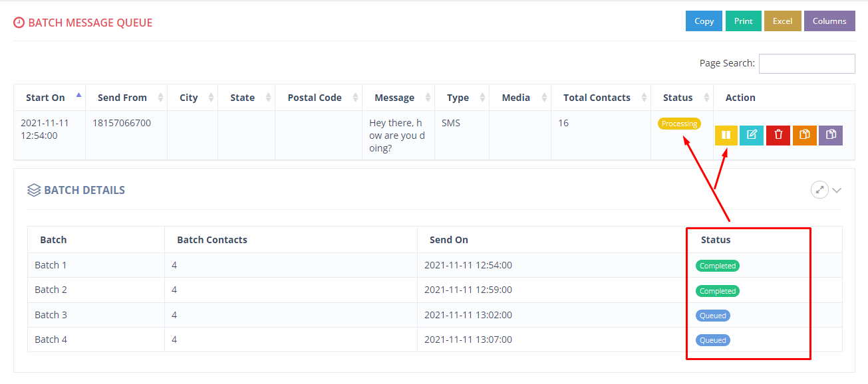Sort table by Send From column
This screenshot has height=384, width=868.
pos(126,98)
